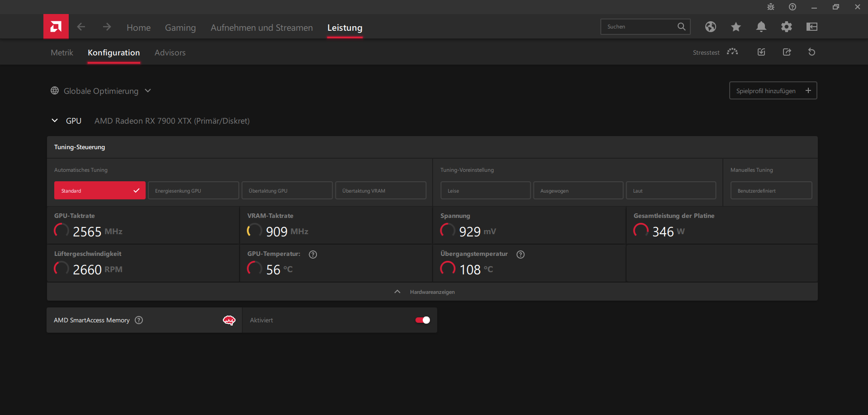Collapse the GPU section chevron
Viewport: 868px width, 415px height.
tap(55, 121)
